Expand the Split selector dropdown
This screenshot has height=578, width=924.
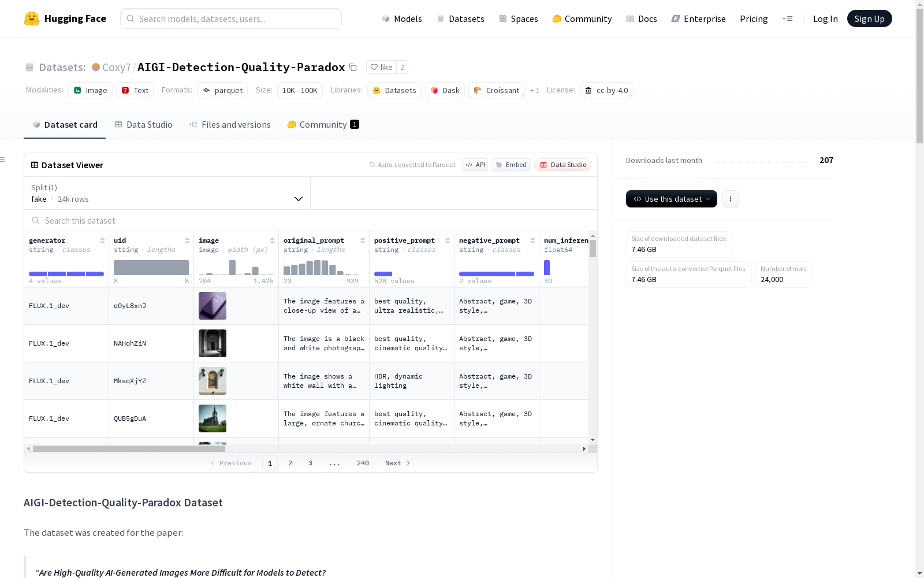tap(167, 193)
